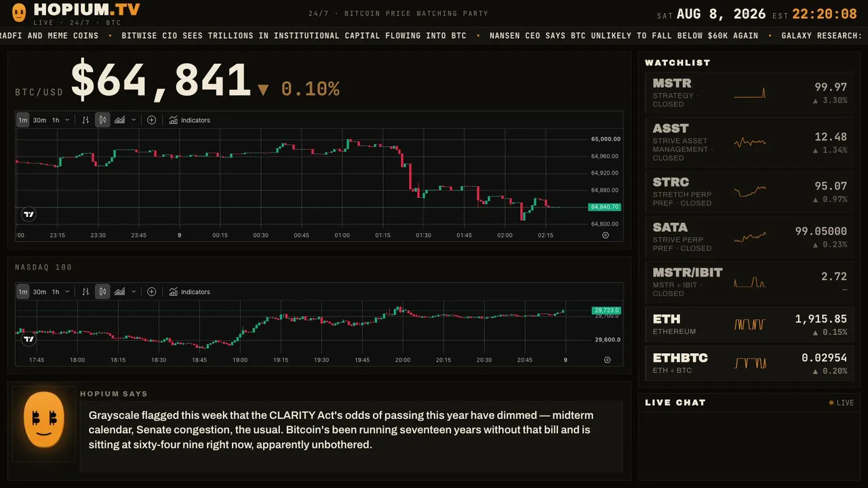Click the orange LIVE indicator in Live Chat
Image resolution: width=868 pixels, height=488 pixels.
coord(842,403)
